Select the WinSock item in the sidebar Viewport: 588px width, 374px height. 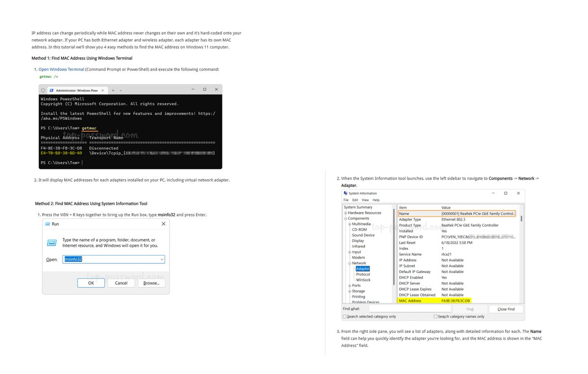364,279
